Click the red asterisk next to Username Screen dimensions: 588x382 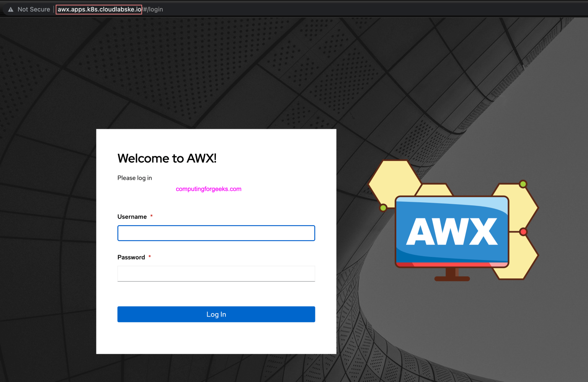click(x=151, y=216)
